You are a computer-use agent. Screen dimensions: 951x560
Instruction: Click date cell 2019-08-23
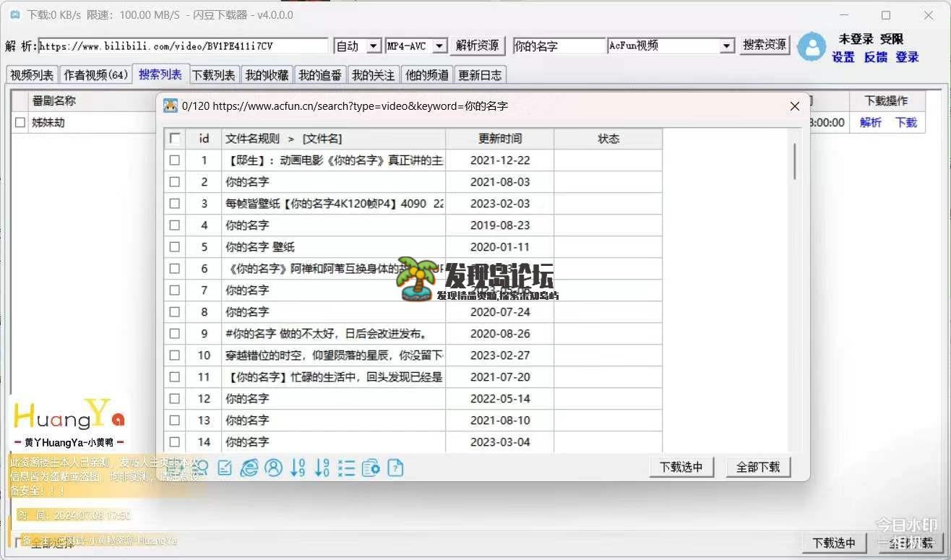coord(500,225)
